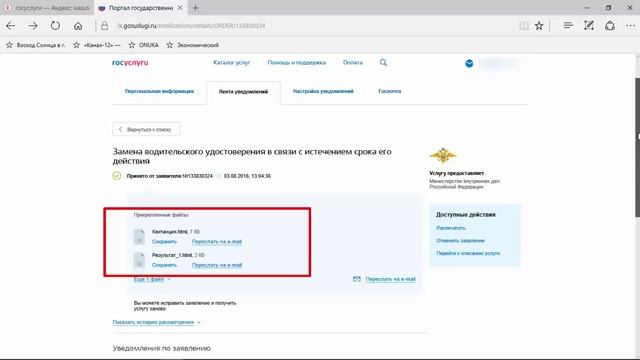The width and height of the screenshot is (640, 360).
Task: Click the Квитанция.html file icon
Action: (139, 237)
